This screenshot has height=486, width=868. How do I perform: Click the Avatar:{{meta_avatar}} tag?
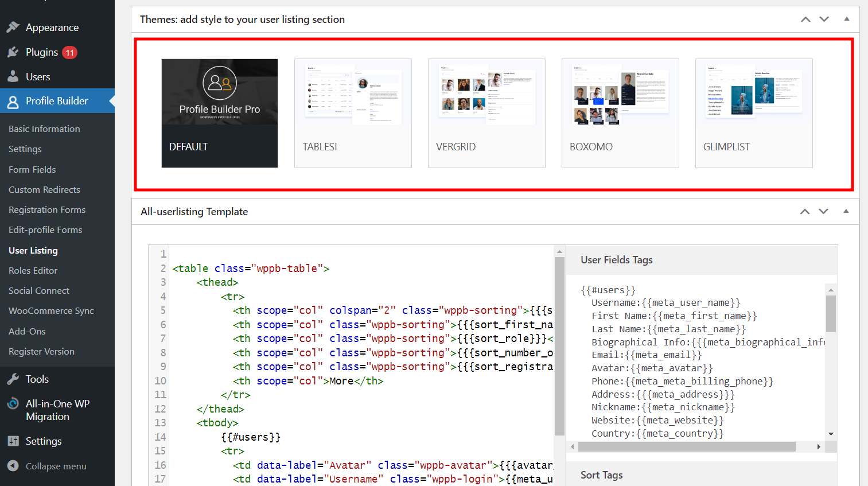coord(652,368)
